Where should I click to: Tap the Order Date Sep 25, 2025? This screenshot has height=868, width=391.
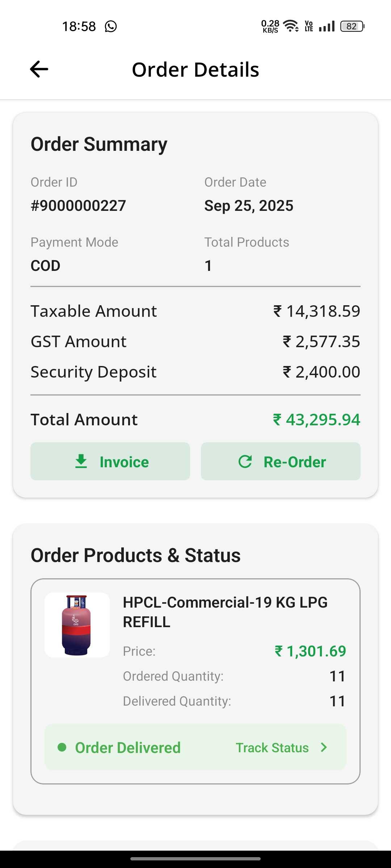tap(249, 206)
